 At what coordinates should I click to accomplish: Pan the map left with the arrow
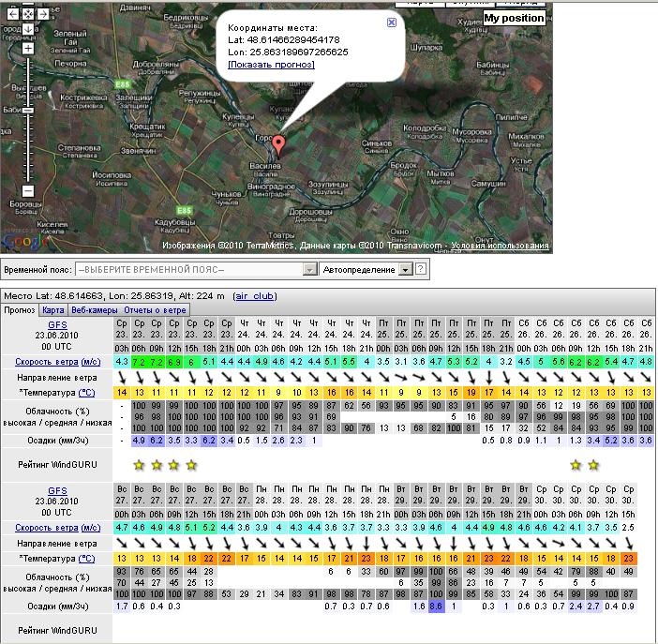tap(11, 14)
